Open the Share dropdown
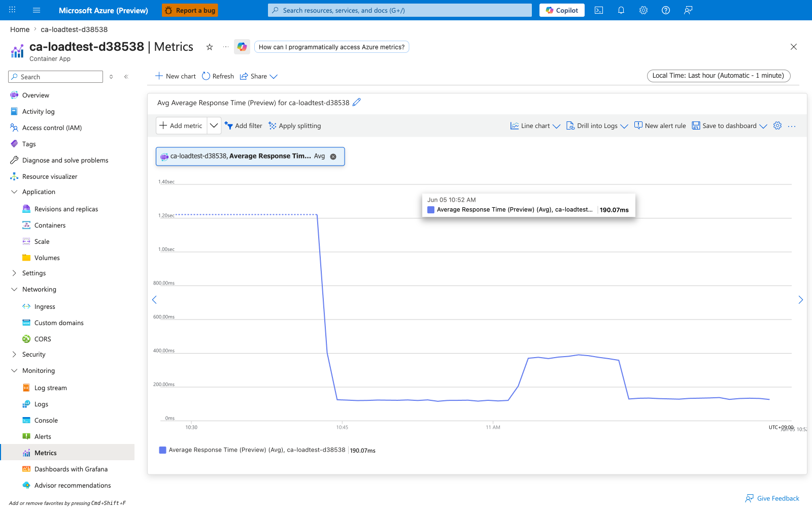The width and height of the screenshot is (812, 508). [x=259, y=76]
